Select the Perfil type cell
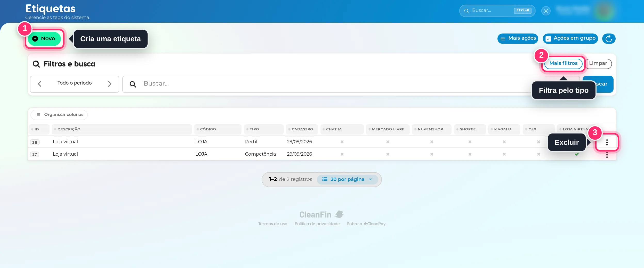 [x=251, y=142]
